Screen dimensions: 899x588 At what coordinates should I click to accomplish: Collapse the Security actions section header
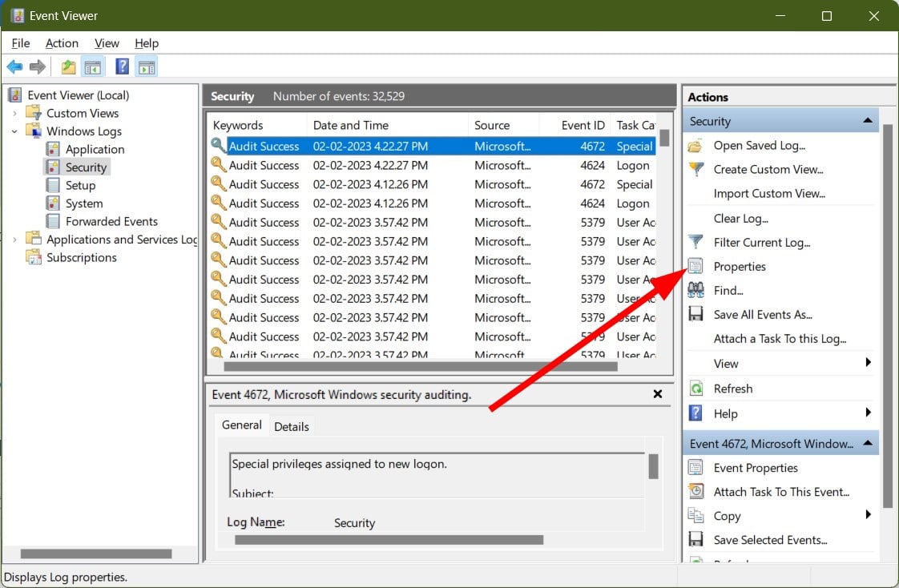click(x=868, y=120)
